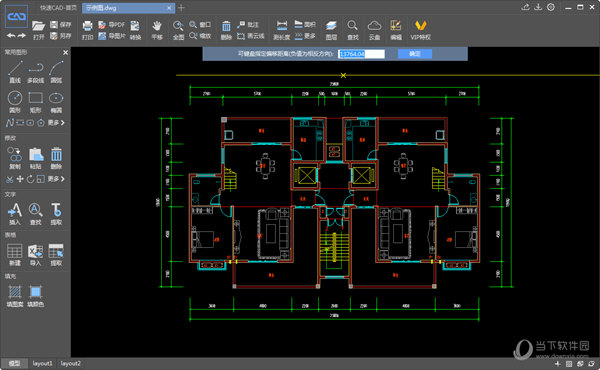Close the left tools panel
The image size is (600, 370).
[65, 52]
